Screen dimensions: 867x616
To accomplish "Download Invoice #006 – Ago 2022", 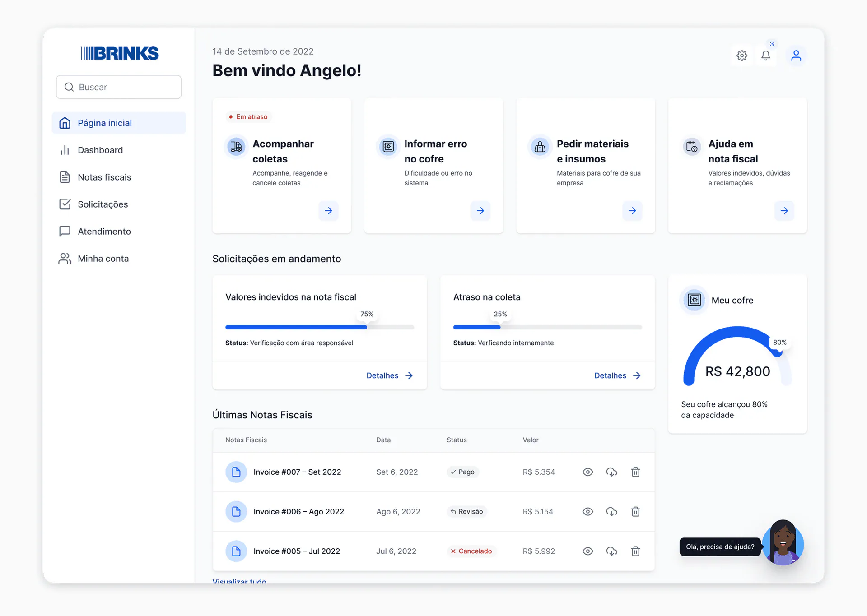I will coord(611,512).
